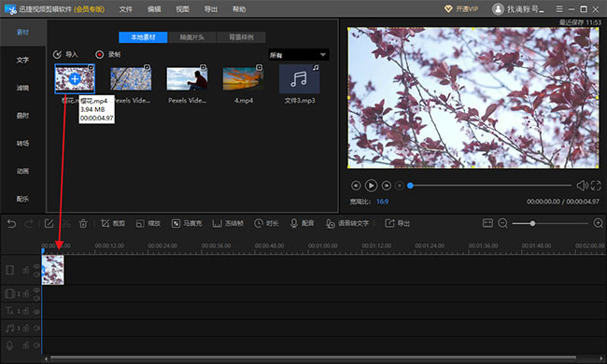Screen dimensions: 607x364
Task: Switch to 精美片头 tab
Action: tap(192, 37)
